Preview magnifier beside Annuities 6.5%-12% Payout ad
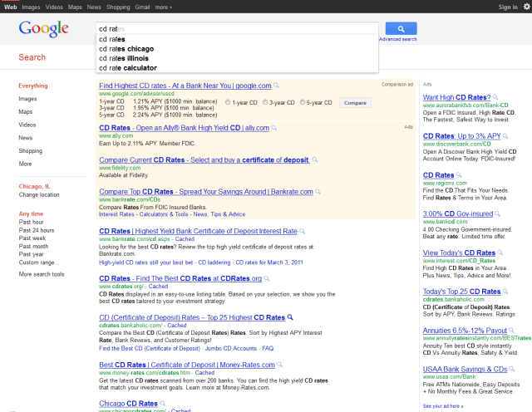 pos(512,331)
